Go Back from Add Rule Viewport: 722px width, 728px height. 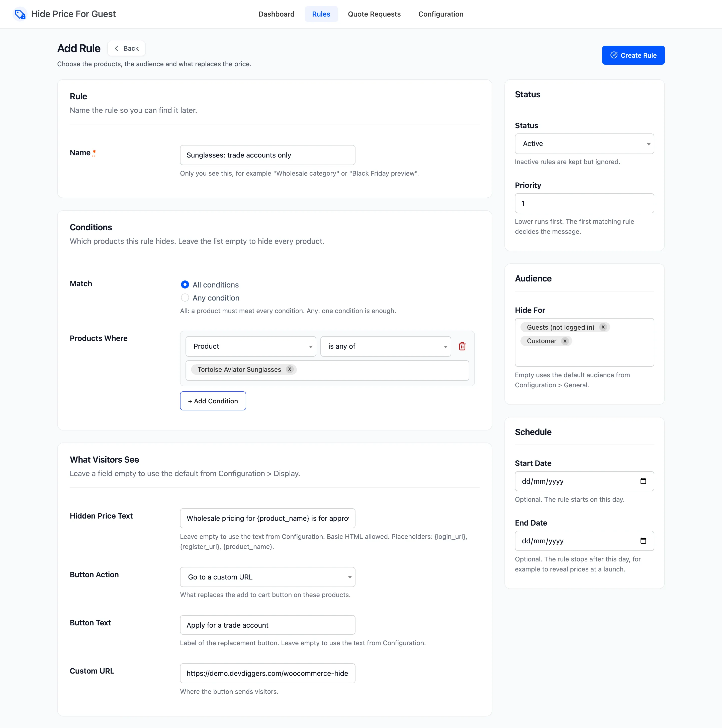[x=127, y=48]
